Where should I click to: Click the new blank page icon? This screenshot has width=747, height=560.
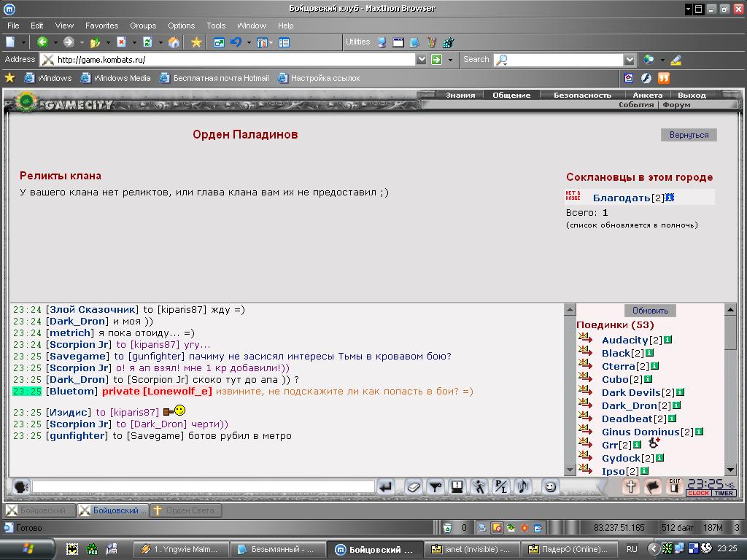(x=10, y=42)
